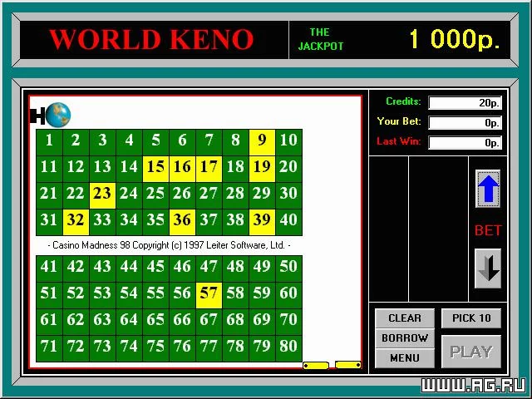Click the red Last Win label
The image size is (532, 399).
coord(399,141)
